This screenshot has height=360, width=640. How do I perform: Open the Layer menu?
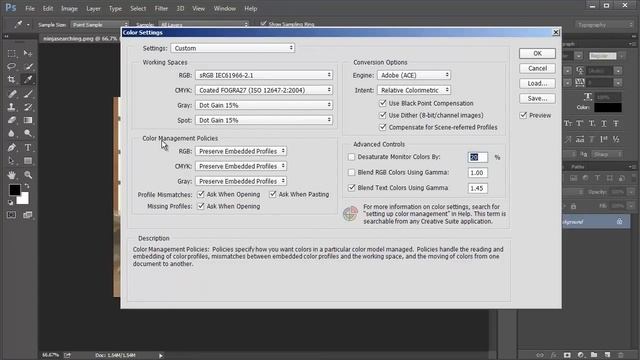coord(93,8)
